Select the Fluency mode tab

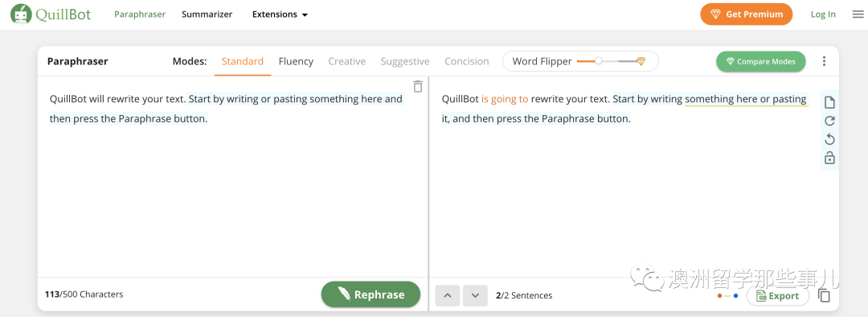(x=296, y=61)
